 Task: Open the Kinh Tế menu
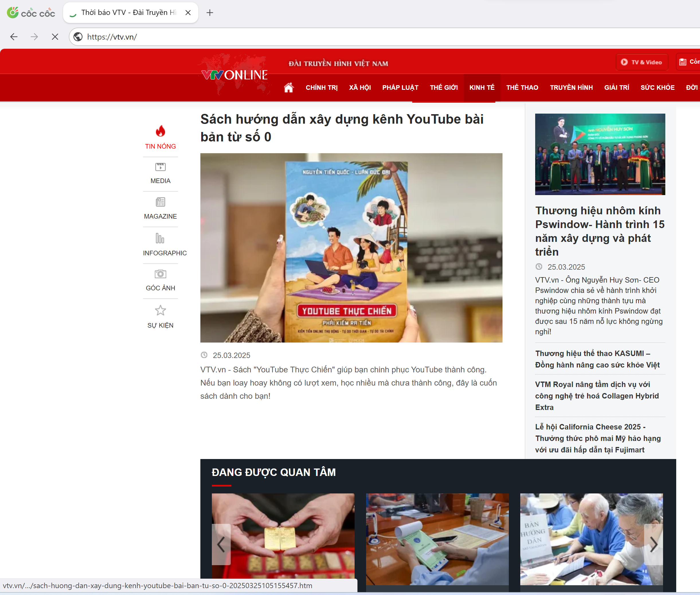tap(482, 88)
